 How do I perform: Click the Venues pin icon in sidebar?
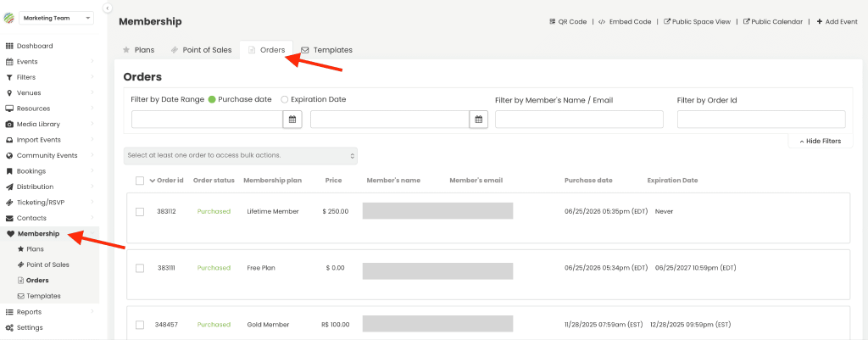tap(9, 93)
